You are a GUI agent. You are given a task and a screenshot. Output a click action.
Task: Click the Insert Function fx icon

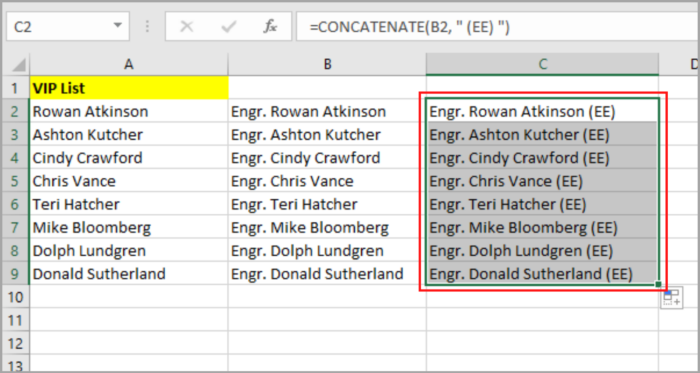(270, 27)
